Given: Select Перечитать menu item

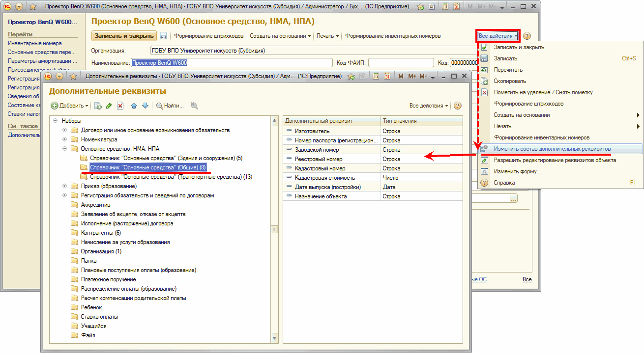Looking at the screenshot, I should [x=560, y=70].
